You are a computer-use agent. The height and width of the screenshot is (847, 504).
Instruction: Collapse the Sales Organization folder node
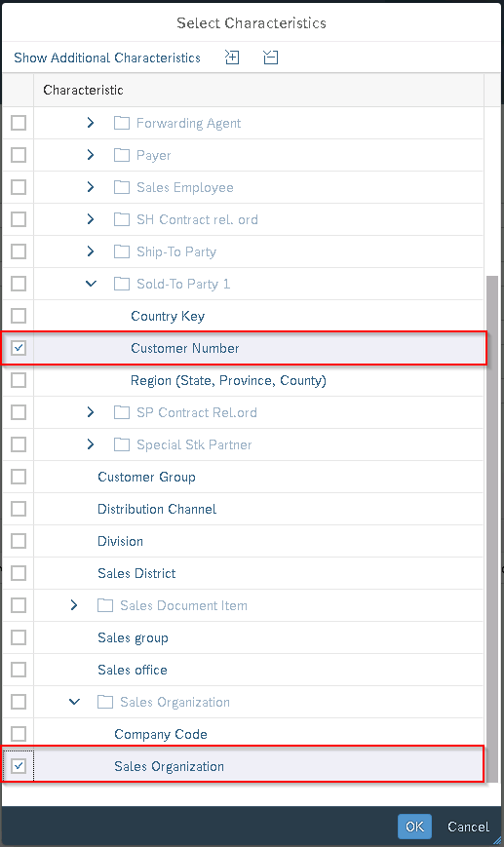click(x=74, y=702)
